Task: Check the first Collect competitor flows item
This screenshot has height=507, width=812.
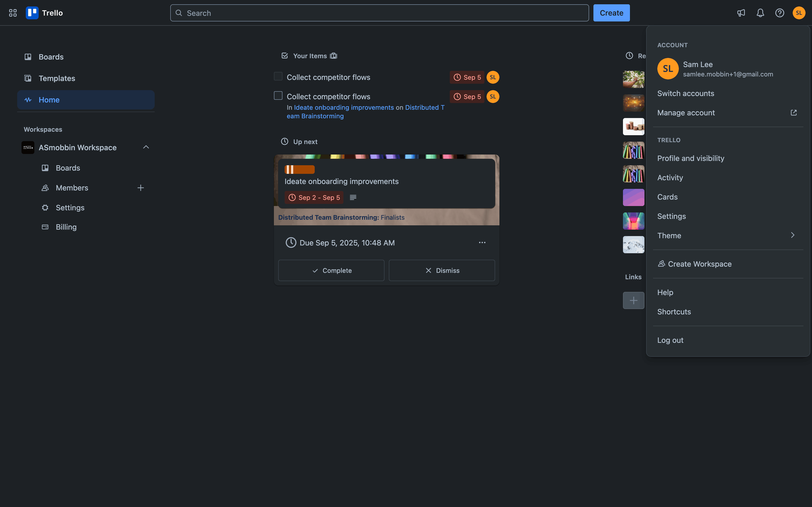Action: [x=278, y=76]
